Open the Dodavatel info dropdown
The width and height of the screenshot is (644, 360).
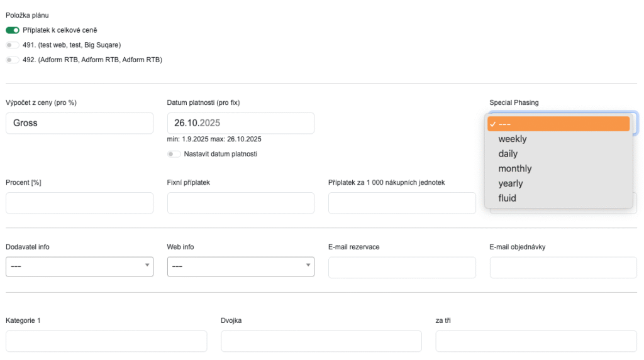click(x=79, y=266)
